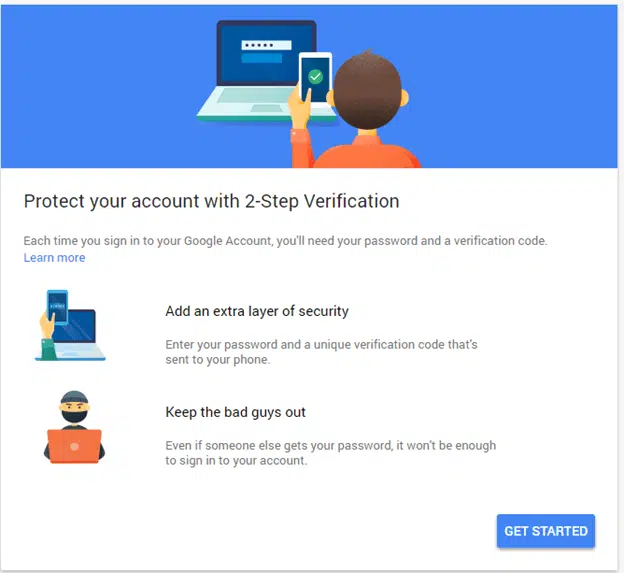Click the 'Even if someone else gets your password' text
Image resolution: width=624 pixels, height=573 pixels.
click(330, 452)
